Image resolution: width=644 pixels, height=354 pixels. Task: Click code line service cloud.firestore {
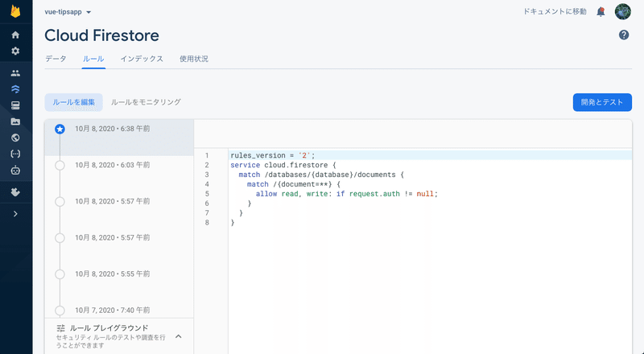point(283,165)
